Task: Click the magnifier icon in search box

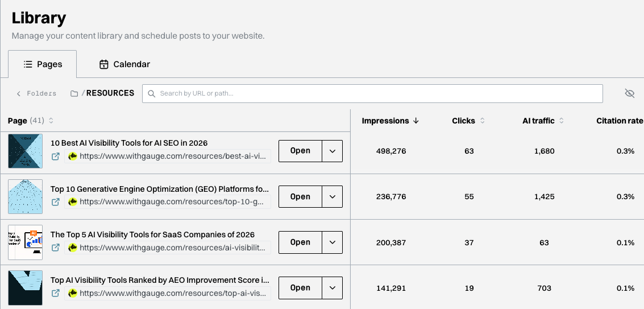Action: click(152, 94)
